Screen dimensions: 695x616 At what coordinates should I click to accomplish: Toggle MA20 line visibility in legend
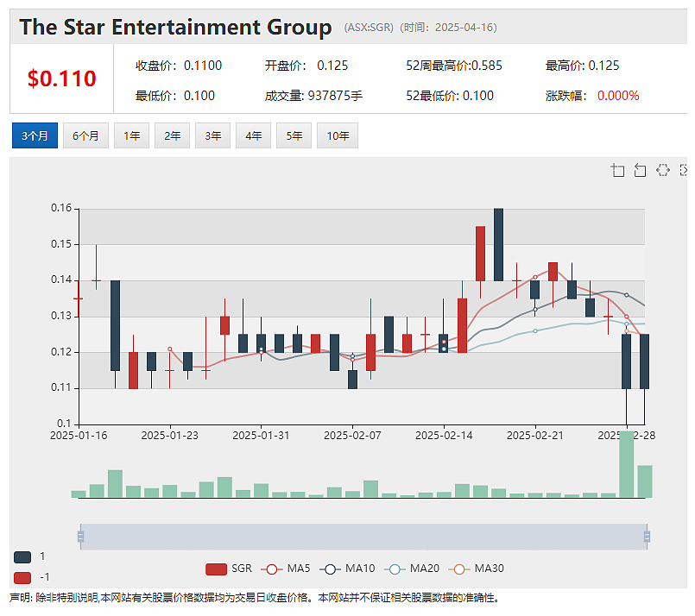(411, 569)
